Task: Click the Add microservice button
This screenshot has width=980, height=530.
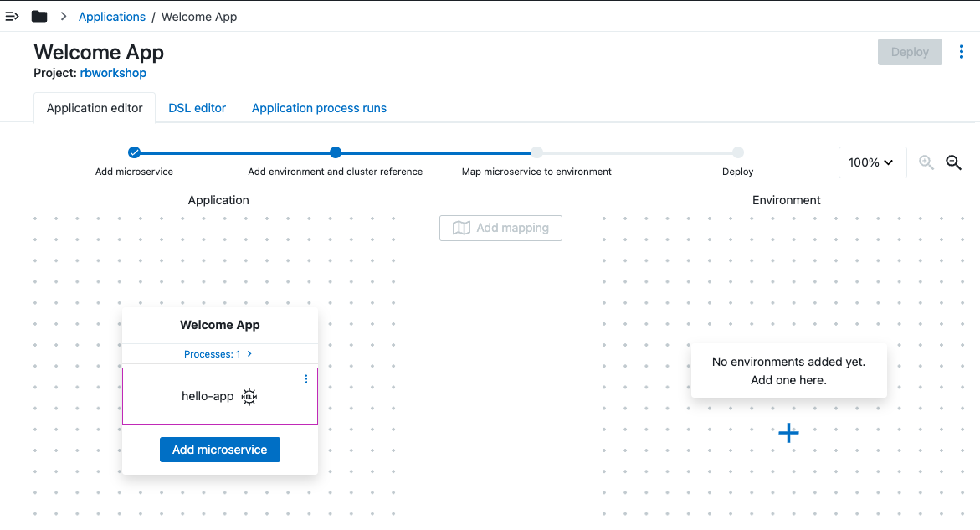Action: [x=220, y=450]
